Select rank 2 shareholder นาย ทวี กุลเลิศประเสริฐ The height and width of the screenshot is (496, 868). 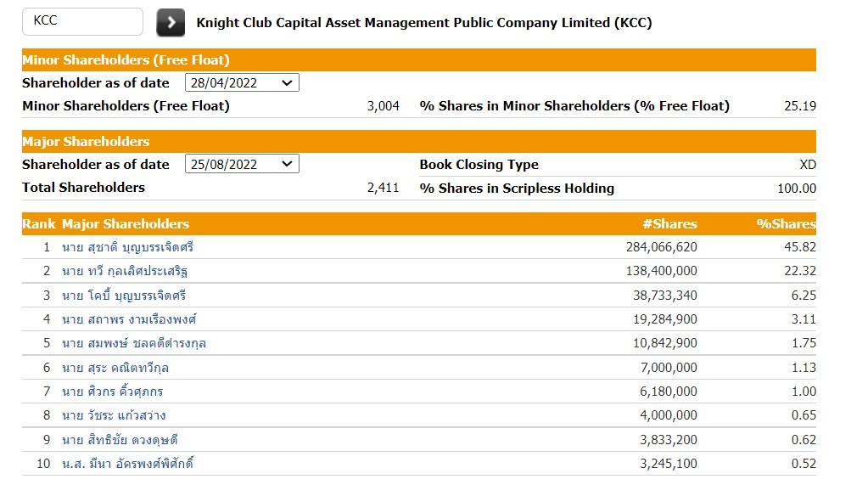pyautogui.click(x=125, y=271)
